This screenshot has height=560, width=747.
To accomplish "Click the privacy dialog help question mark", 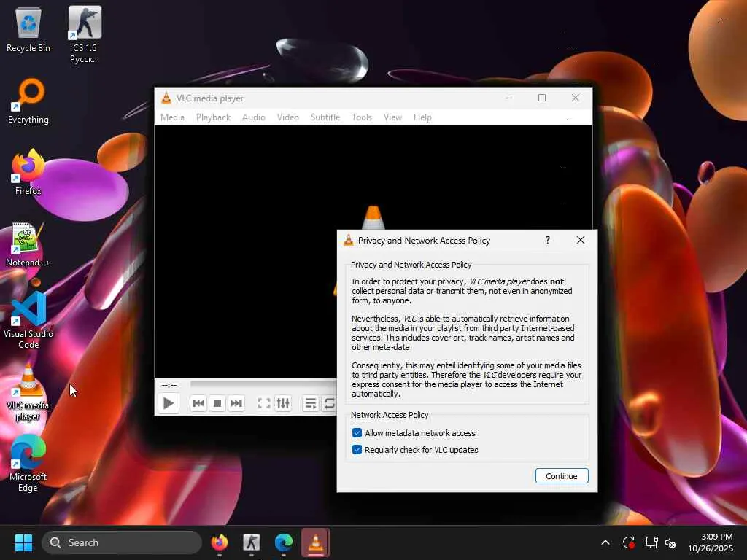I will [x=548, y=240].
